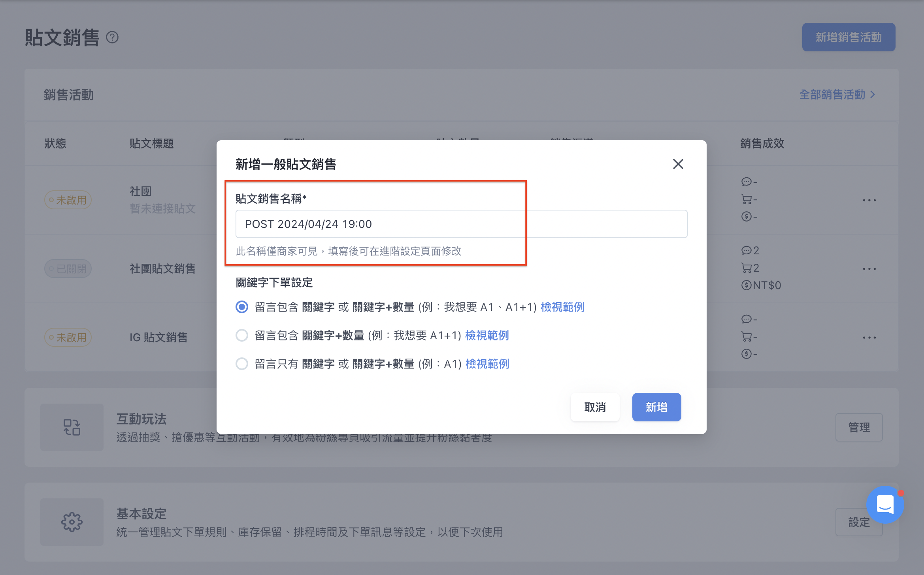Click the 新增銷售活動 button
This screenshot has width=924, height=575.
pyautogui.click(x=849, y=37)
